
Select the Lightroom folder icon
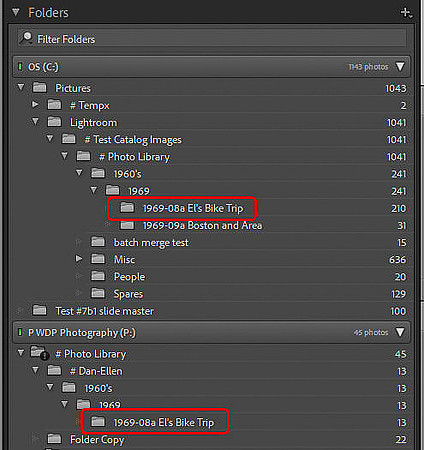(x=54, y=122)
